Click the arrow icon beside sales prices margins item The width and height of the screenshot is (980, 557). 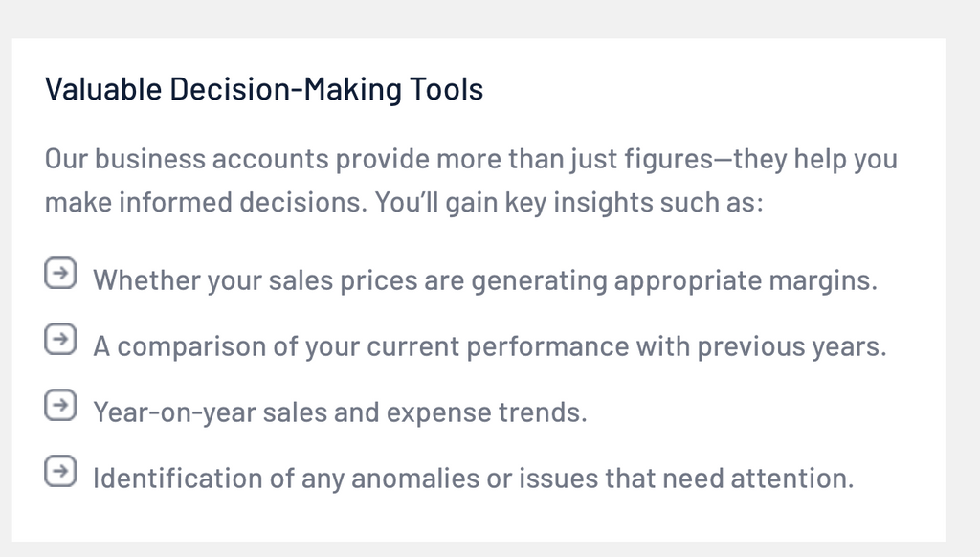click(59, 274)
